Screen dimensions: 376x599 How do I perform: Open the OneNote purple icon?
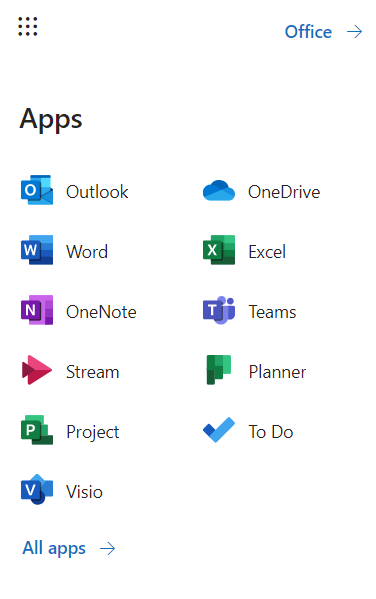click(x=37, y=310)
